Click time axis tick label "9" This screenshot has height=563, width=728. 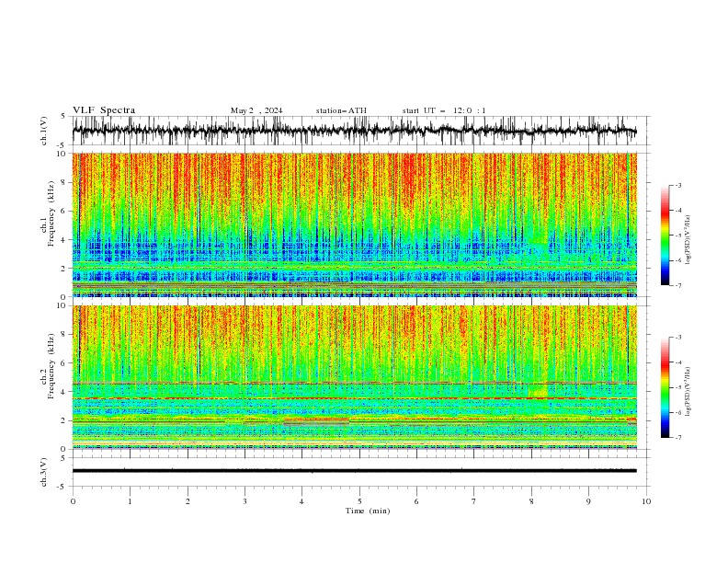(588, 501)
